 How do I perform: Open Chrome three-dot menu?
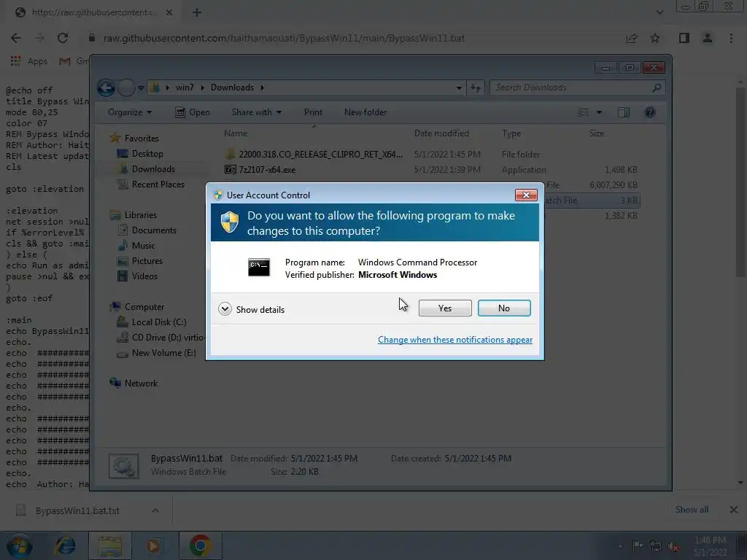(x=731, y=38)
